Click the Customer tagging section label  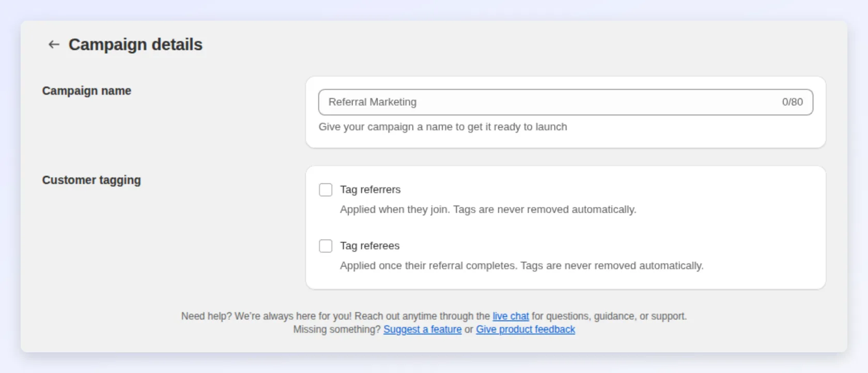[x=91, y=180]
